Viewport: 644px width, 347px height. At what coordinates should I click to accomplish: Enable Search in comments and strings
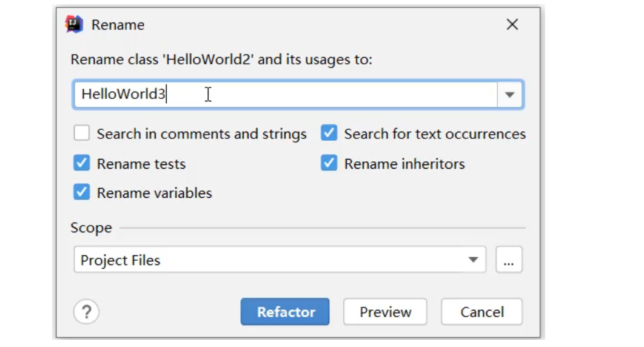[x=82, y=133]
